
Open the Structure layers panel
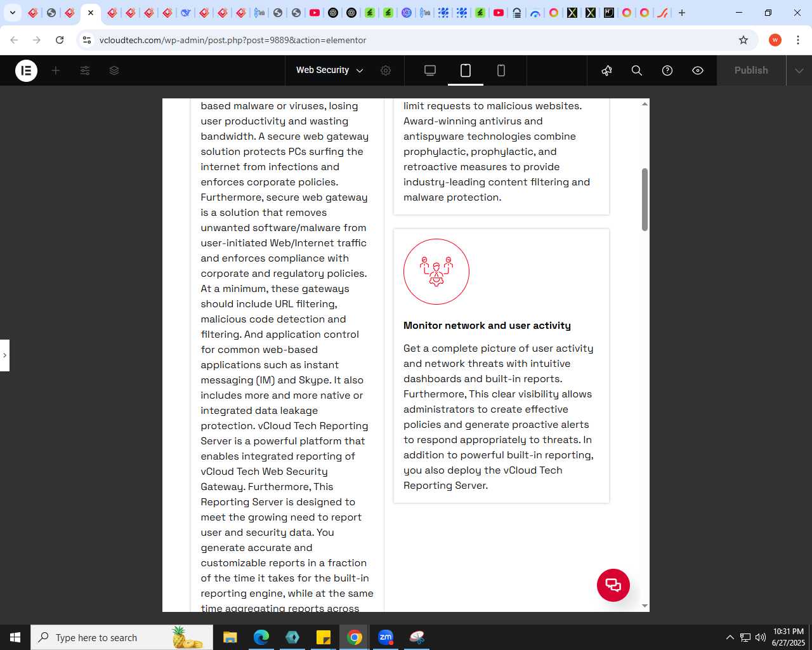tap(114, 70)
